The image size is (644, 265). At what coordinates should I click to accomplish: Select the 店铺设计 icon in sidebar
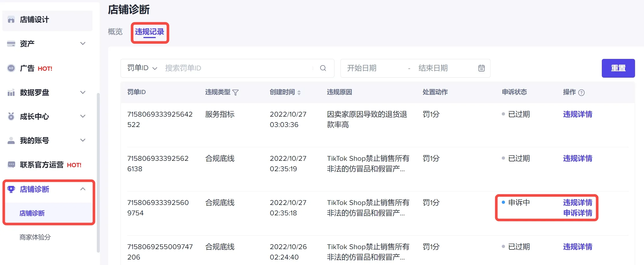point(11,20)
